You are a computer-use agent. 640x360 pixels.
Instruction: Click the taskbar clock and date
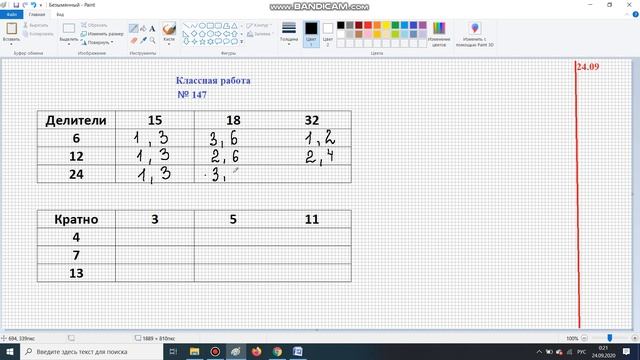click(x=604, y=352)
